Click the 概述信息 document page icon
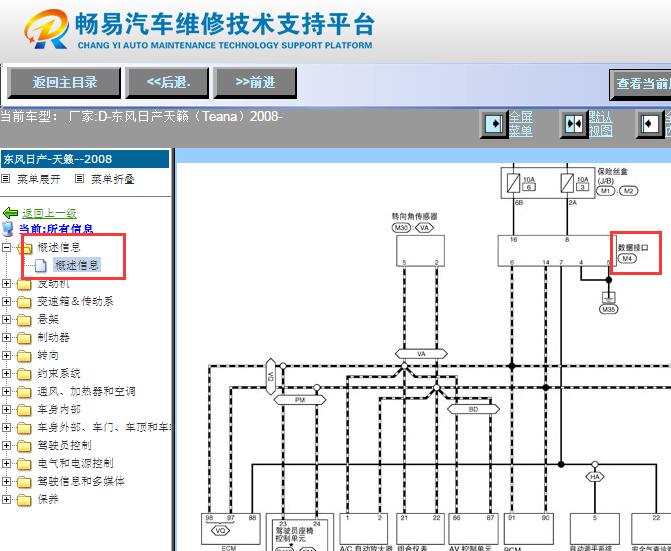Image resolution: width=671 pixels, height=551 pixels. (x=40, y=265)
